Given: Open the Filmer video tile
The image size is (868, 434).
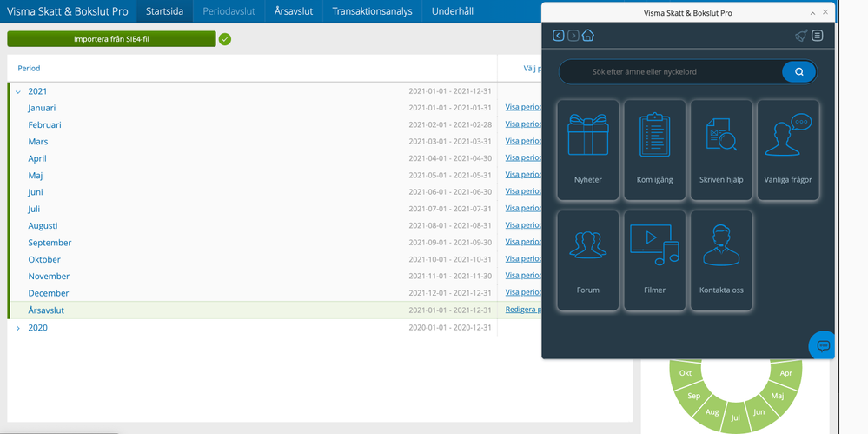Looking at the screenshot, I should [654, 259].
